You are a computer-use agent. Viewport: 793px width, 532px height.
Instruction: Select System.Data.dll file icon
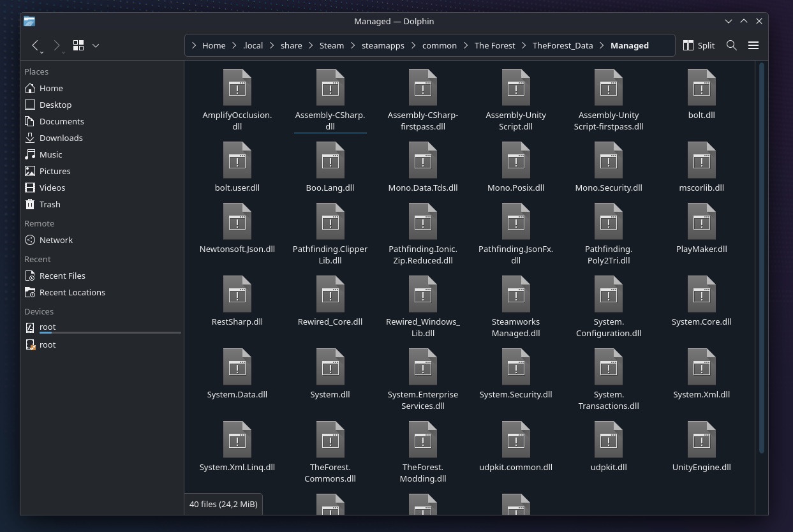[237, 367]
